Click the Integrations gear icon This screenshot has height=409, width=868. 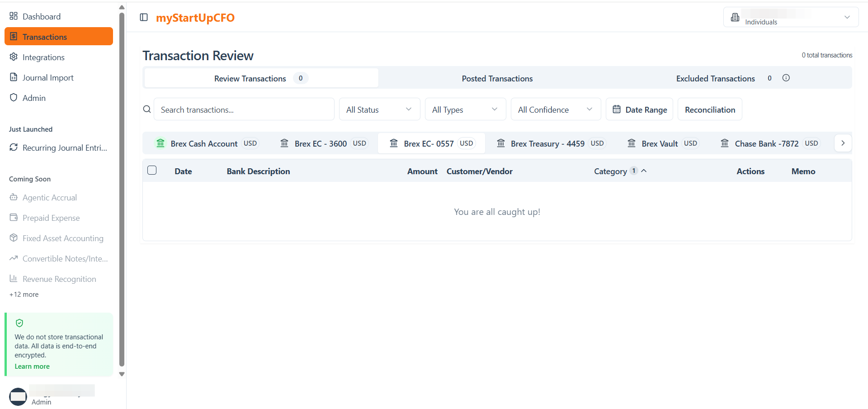(x=14, y=57)
